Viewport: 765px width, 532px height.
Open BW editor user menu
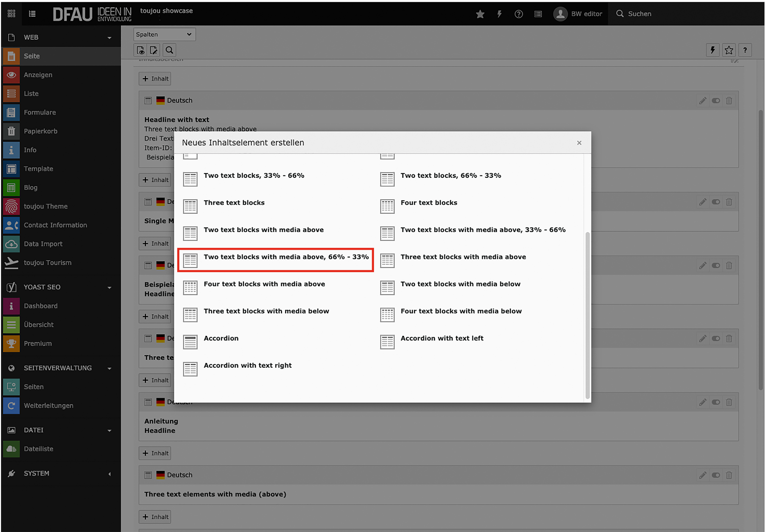(578, 14)
